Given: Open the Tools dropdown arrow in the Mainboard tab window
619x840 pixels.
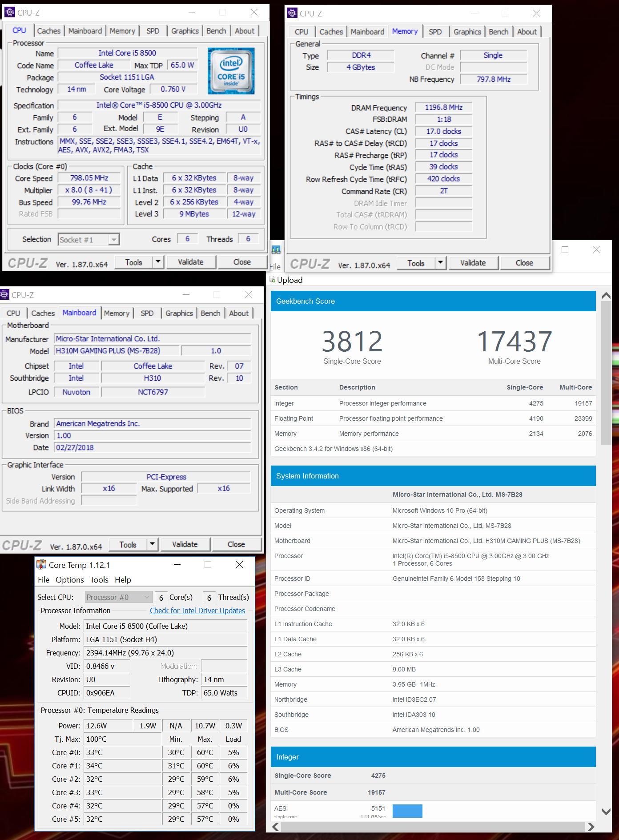Looking at the screenshot, I should 152,544.
